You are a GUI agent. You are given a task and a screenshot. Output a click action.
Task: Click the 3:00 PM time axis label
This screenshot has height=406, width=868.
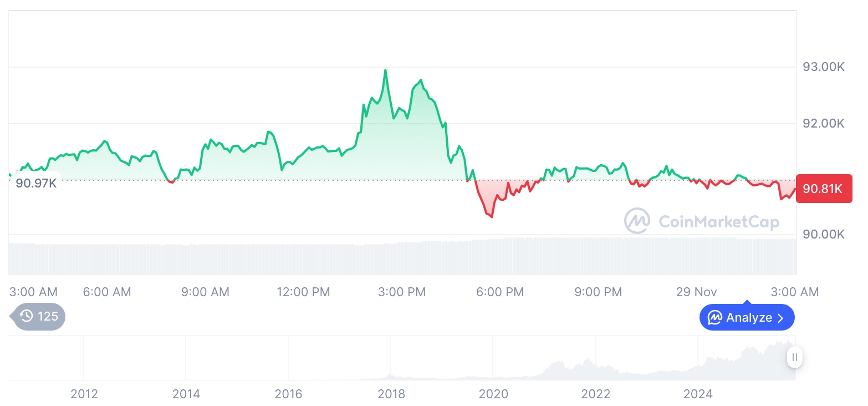(x=401, y=292)
